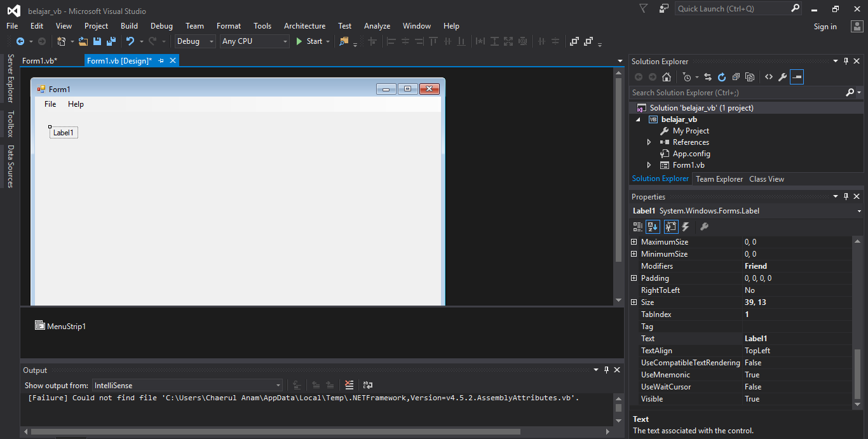The height and width of the screenshot is (439, 868).
Task: Open the Label1 object selector dropdown in Properties
Action: (x=859, y=211)
